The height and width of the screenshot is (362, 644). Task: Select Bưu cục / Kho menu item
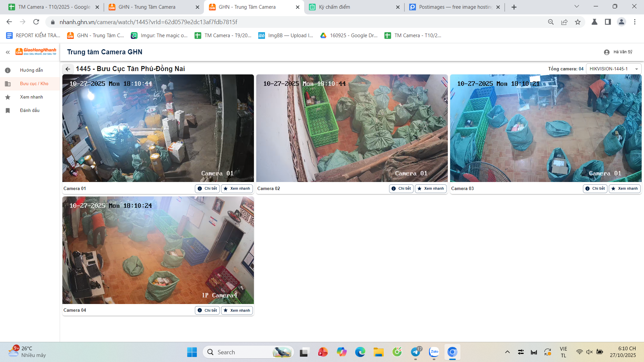[34, 84]
